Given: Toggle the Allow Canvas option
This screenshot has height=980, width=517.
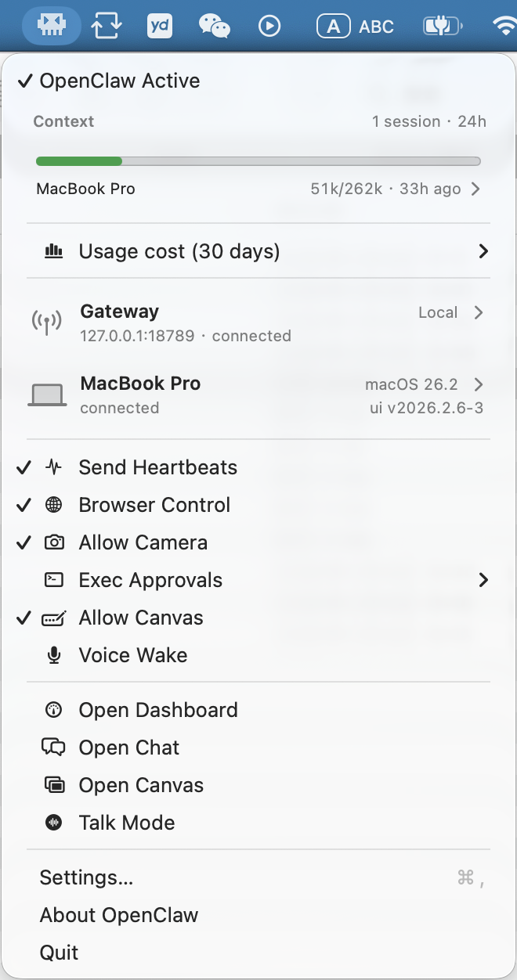Looking at the screenshot, I should (141, 618).
